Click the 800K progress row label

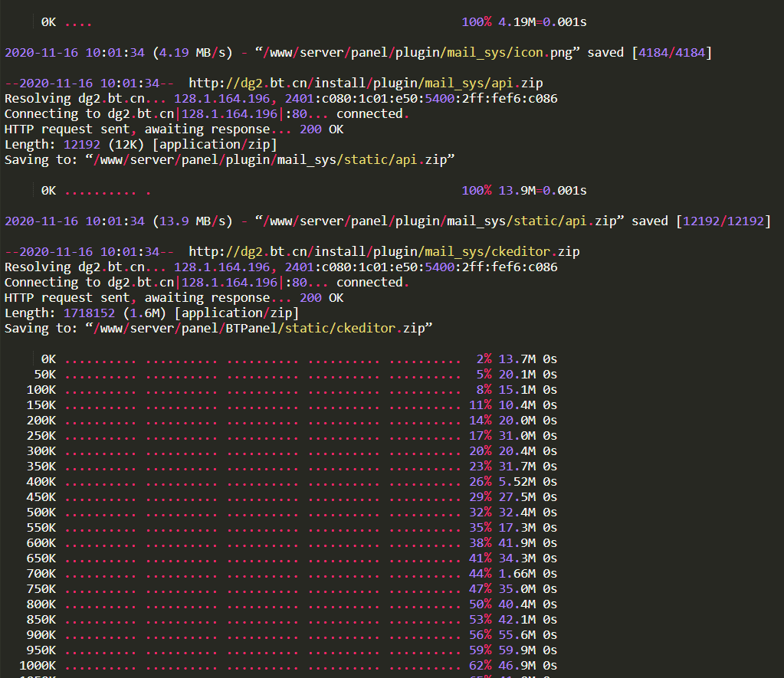pos(41,604)
